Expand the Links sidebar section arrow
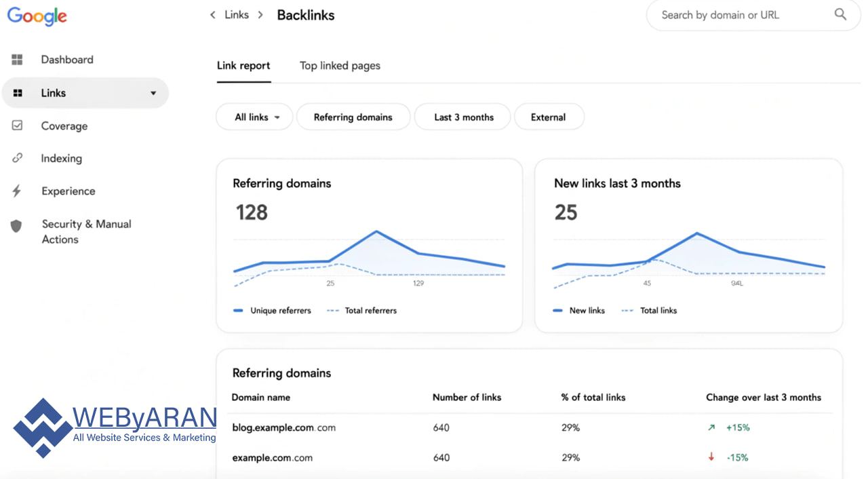Image resolution: width=868 pixels, height=479 pixels. coord(153,92)
